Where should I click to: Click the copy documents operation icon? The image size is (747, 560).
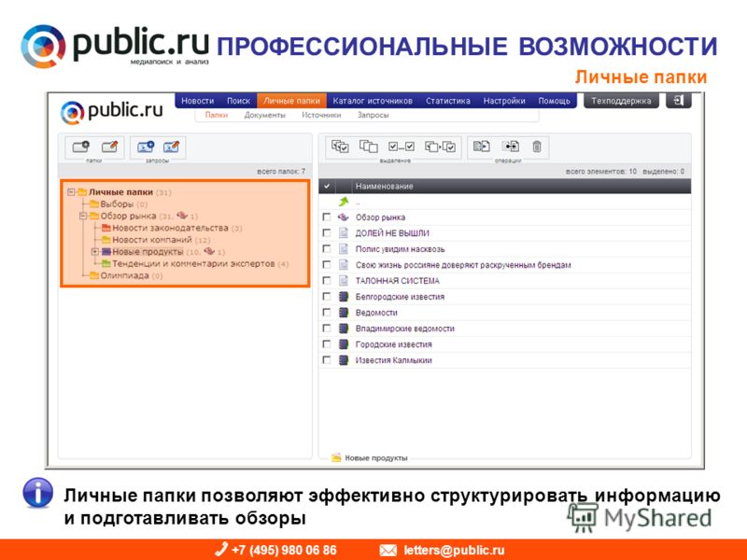tap(481, 147)
